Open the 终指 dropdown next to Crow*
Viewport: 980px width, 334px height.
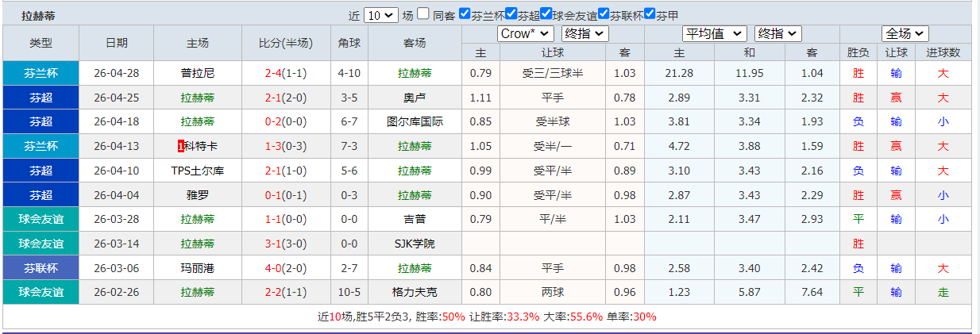coord(585,33)
